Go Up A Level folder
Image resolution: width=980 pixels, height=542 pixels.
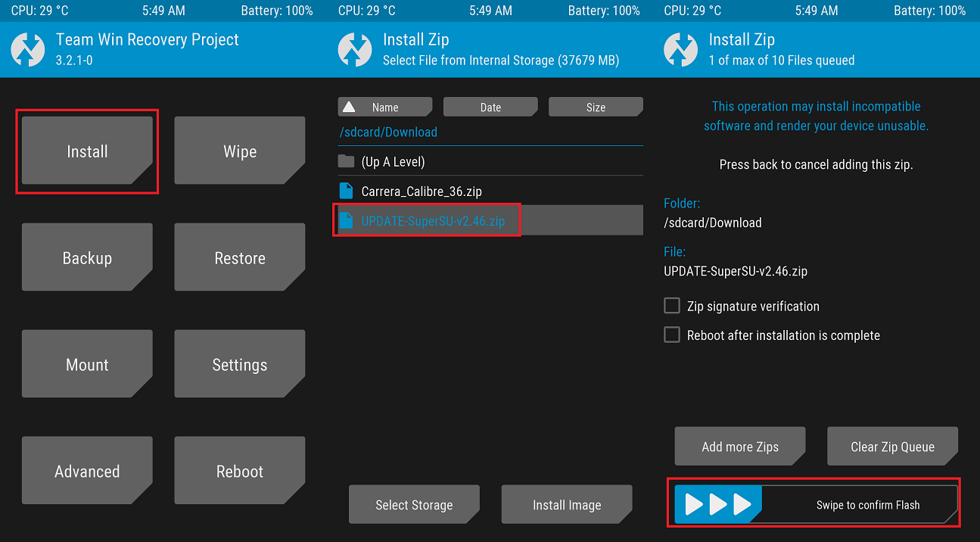point(490,161)
